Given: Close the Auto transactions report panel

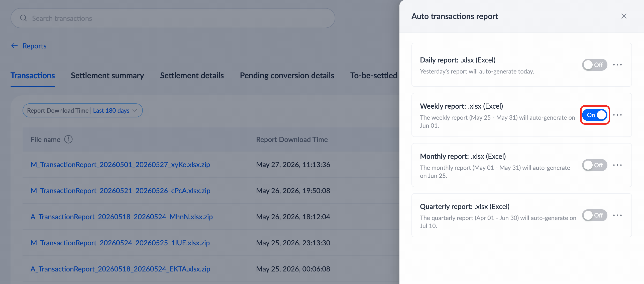Looking at the screenshot, I should tap(624, 16).
